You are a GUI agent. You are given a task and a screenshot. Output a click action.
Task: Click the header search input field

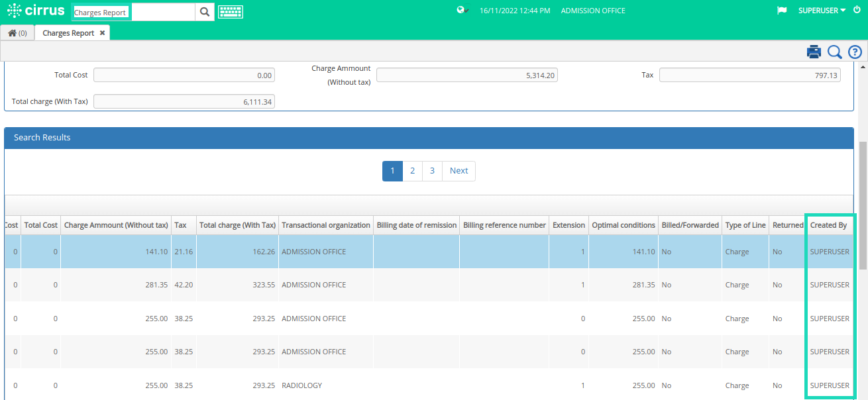(x=162, y=11)
